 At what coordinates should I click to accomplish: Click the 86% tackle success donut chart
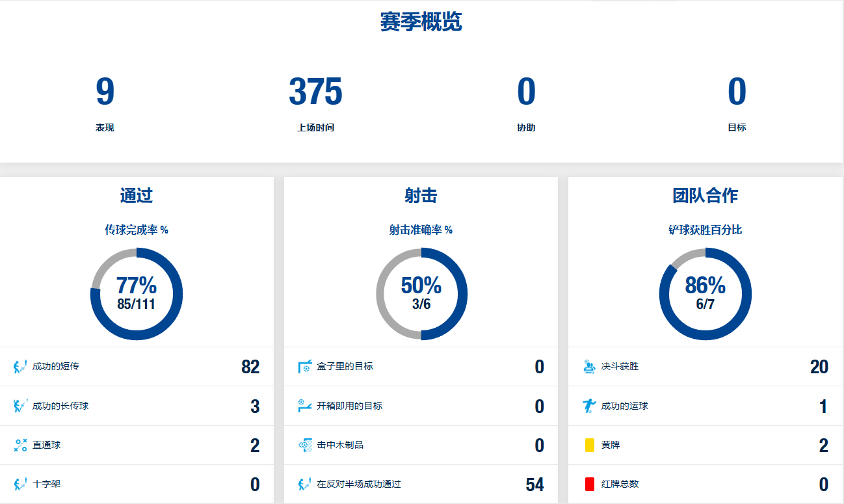706,294
